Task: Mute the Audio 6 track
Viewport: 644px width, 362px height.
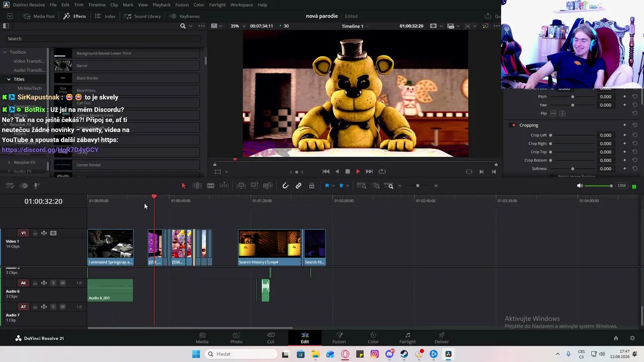Action: click(x=62, y=283)
